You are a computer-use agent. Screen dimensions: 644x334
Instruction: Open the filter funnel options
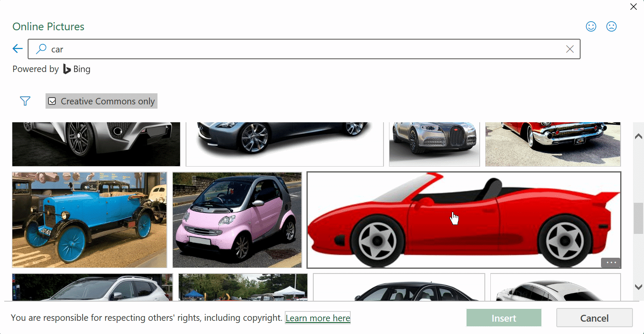(25, 101)
